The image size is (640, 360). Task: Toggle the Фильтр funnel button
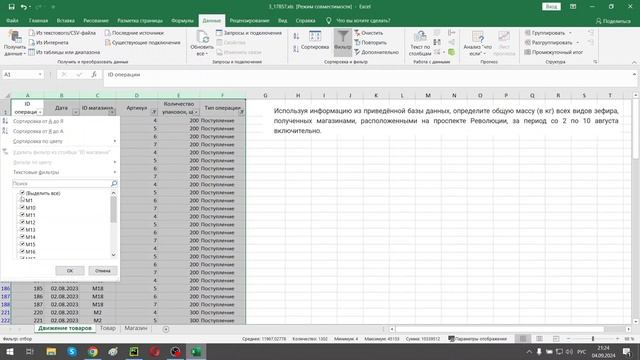click(342, 41)
